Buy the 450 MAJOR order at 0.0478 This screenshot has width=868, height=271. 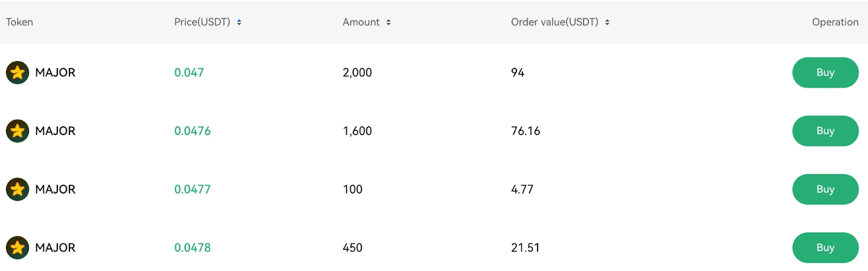click(x=825, y=248)
